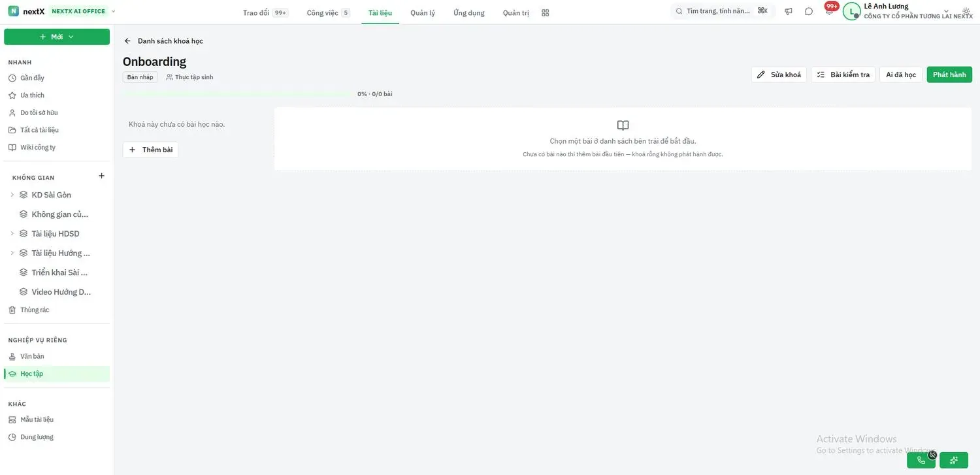980x475 pixels.
Task: Click the green Mới button
Action: click(57, 37)
